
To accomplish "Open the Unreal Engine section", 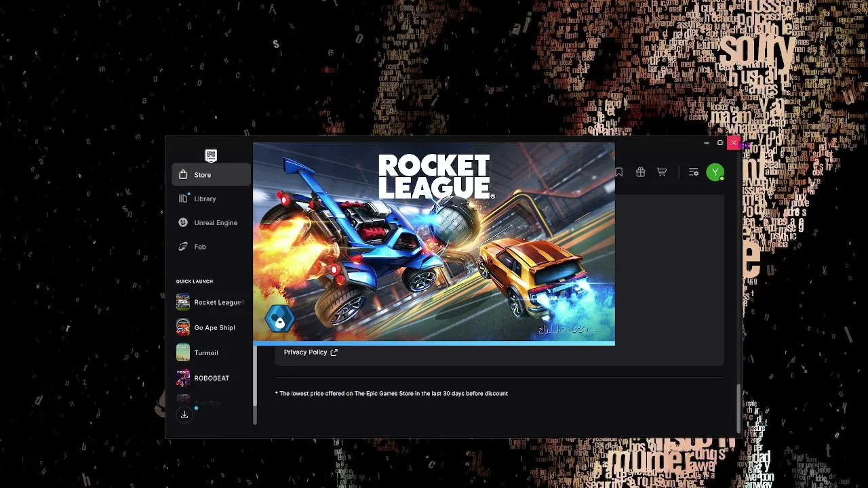I will click(211, 222).
